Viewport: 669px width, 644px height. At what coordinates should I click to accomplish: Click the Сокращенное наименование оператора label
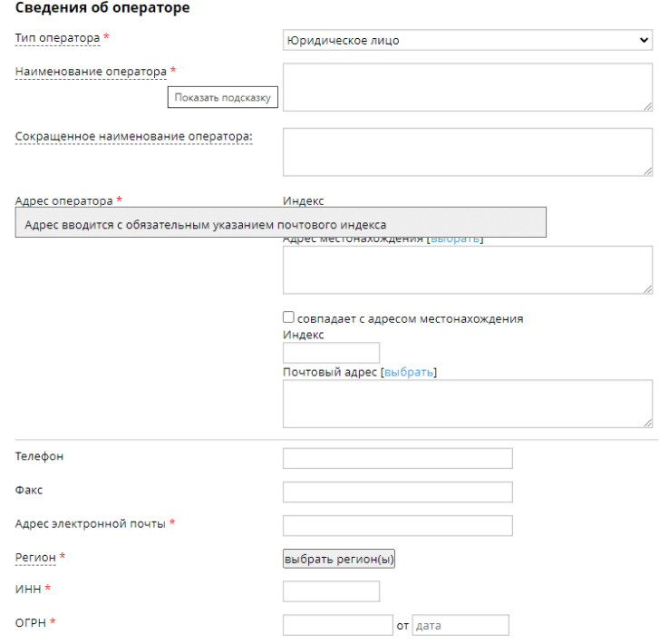(x=132, y=137)
